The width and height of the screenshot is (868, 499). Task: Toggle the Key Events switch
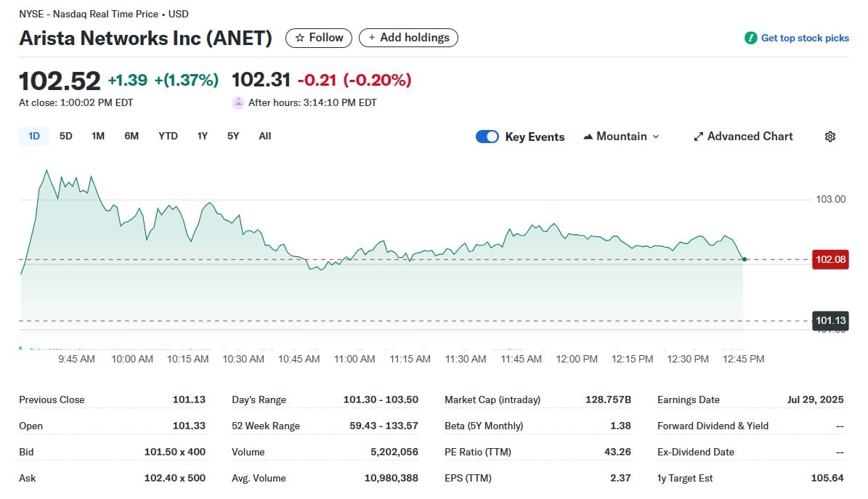pyautogui.click(x=487, y=137)
